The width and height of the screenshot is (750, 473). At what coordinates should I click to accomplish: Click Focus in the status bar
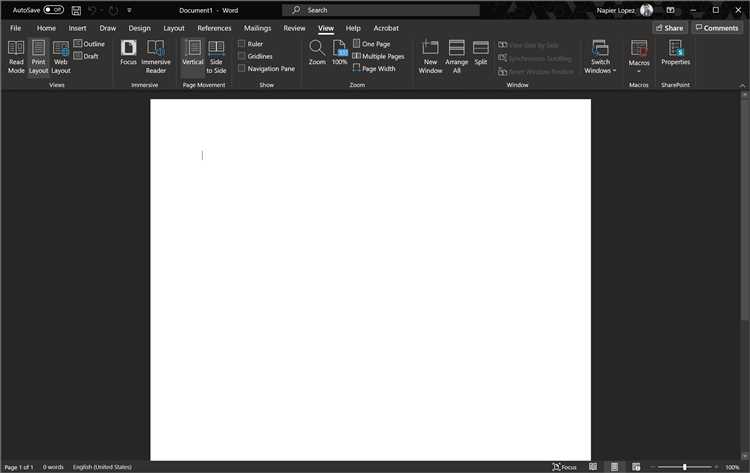(564, 467)
